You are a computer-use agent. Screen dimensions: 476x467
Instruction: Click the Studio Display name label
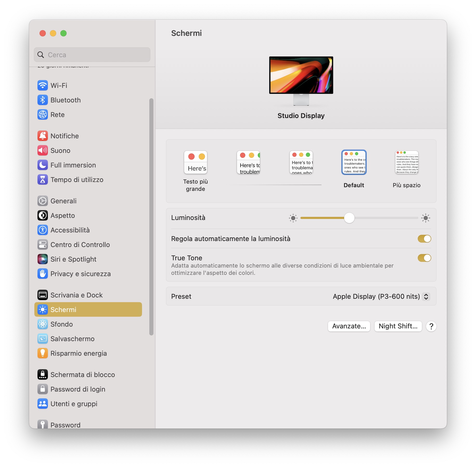(x=301, y=116)
